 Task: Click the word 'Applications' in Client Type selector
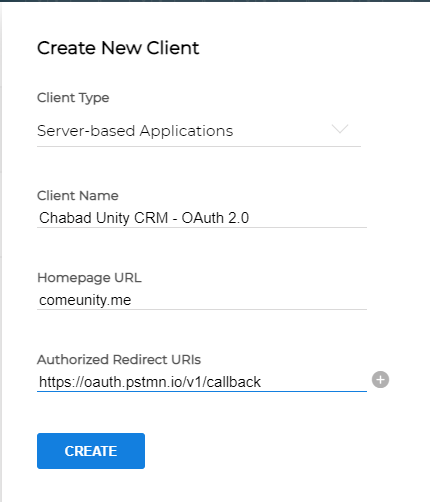coord(186,131)
